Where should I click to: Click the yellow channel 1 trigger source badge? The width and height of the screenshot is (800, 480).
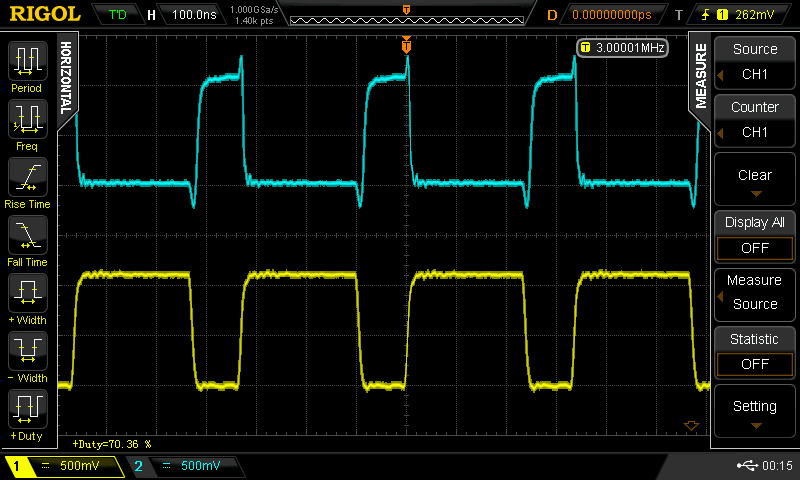click(x=722, y=15)
